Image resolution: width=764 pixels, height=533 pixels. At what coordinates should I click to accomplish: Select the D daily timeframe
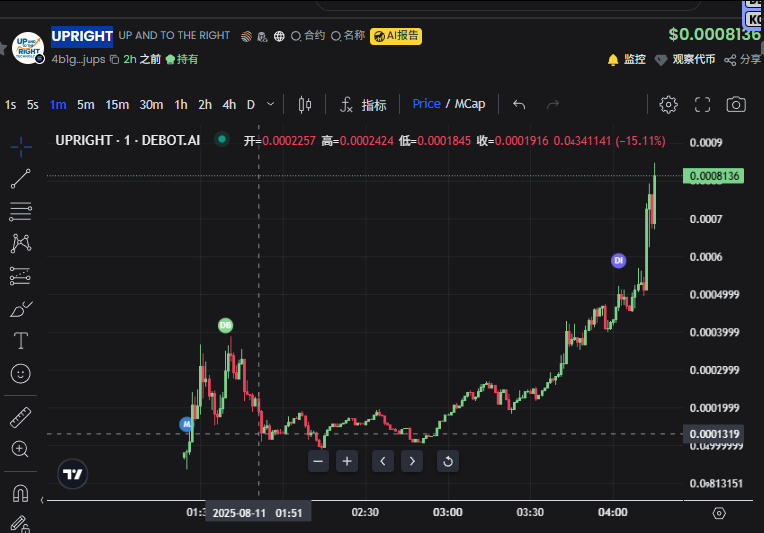click(x=250, y=105)
